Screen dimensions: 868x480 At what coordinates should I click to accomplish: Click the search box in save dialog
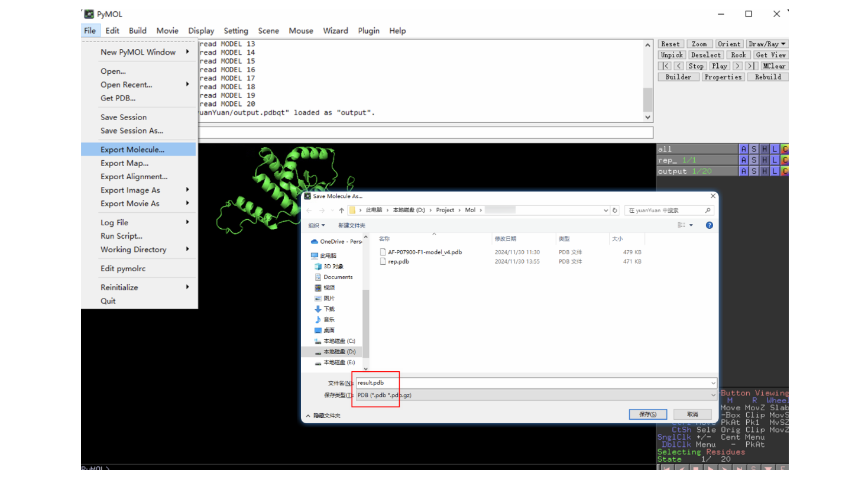point(669,210)
